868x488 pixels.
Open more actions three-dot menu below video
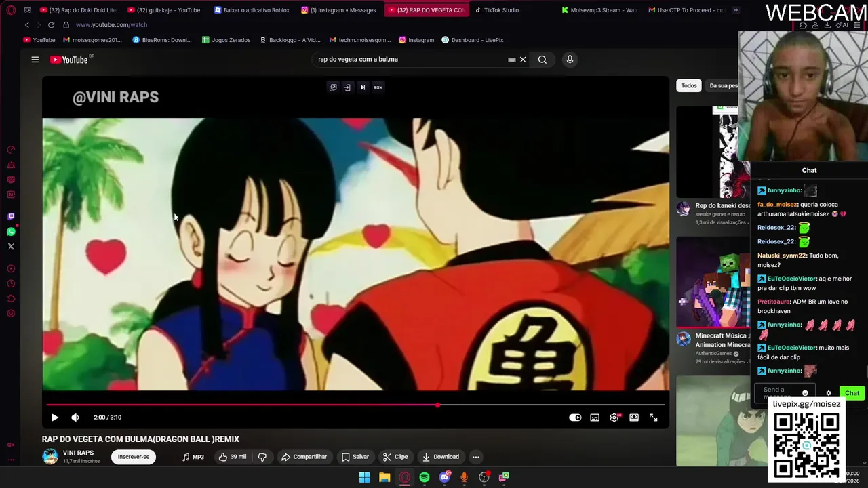(476, 457)
